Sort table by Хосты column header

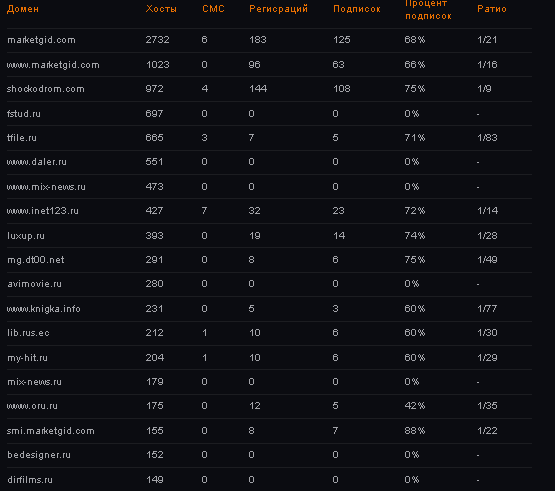[161, 9]
